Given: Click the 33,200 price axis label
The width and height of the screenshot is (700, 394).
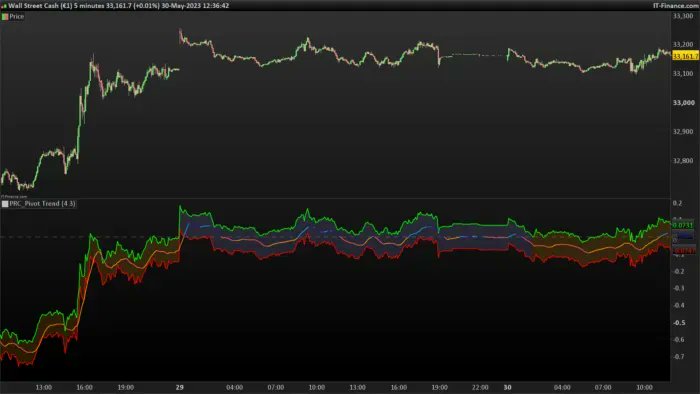Looking at the screenshot, I should pyautogui.click(x=683, y=45).
